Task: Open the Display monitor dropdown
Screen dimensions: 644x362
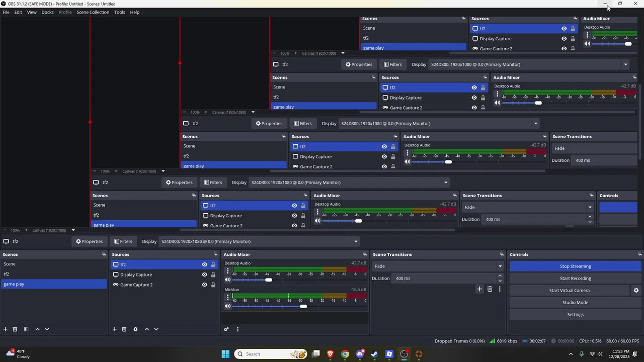Action: [259, 241]
